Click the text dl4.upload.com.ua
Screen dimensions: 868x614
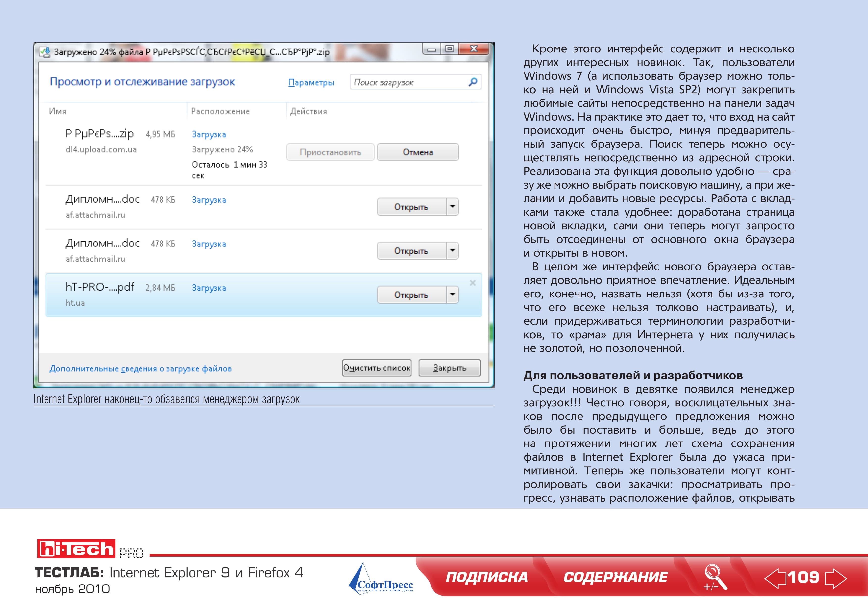tap(101, 149)
